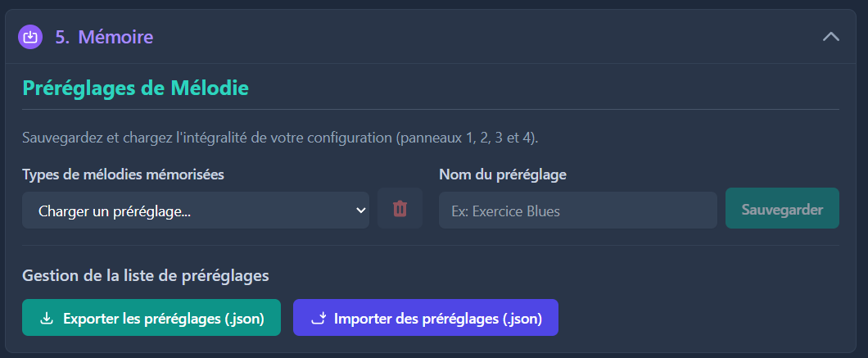Click the "Types de mélodies mémorisées" label
The height and width of the screenshot is (358, 868).
coord(123,174)
